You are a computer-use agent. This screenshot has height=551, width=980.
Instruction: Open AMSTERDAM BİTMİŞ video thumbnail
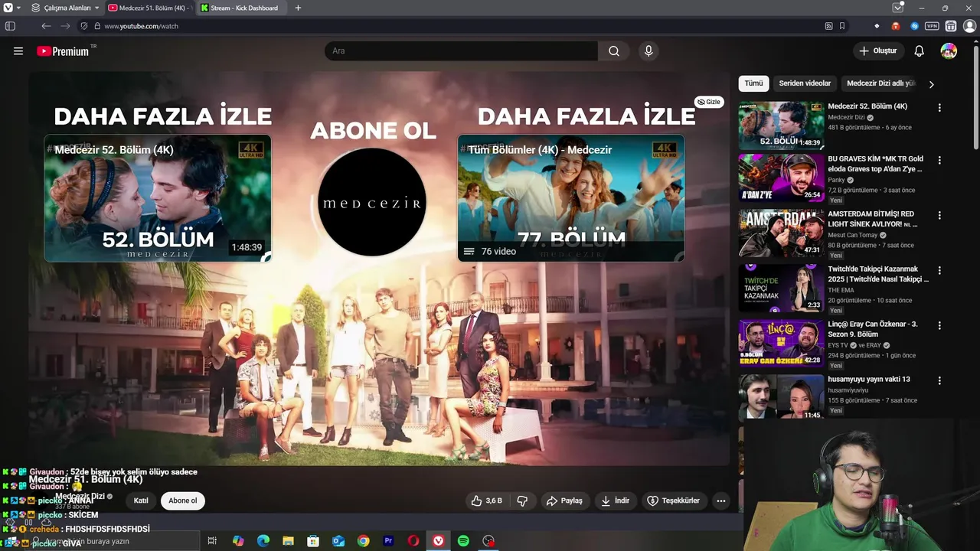[781, 233]
